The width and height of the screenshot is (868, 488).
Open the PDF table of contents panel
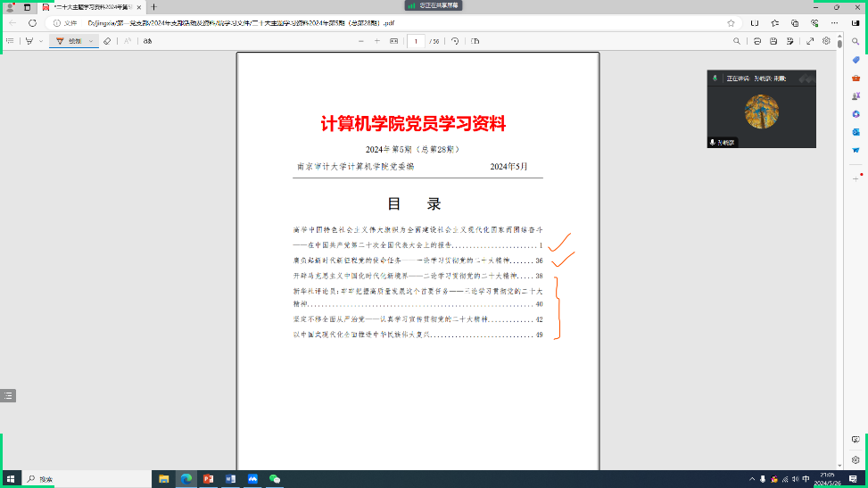pyautogui.click(x=10, y=41)
